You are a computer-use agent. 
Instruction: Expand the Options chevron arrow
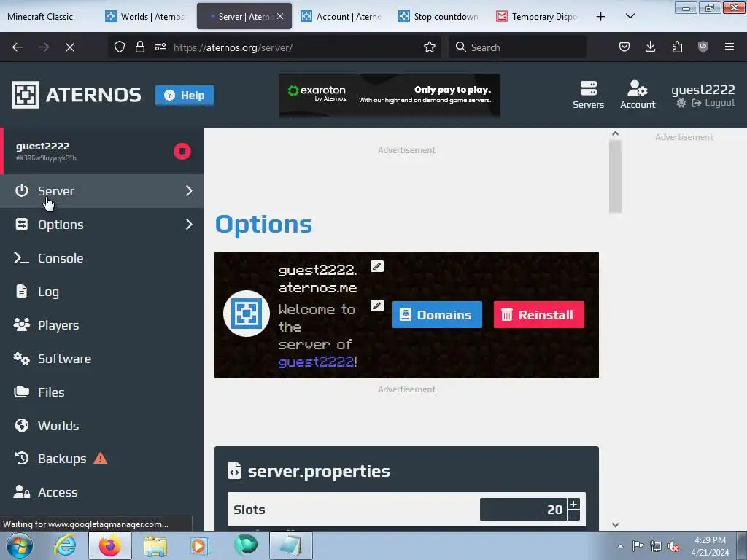[x=189, y=225]
